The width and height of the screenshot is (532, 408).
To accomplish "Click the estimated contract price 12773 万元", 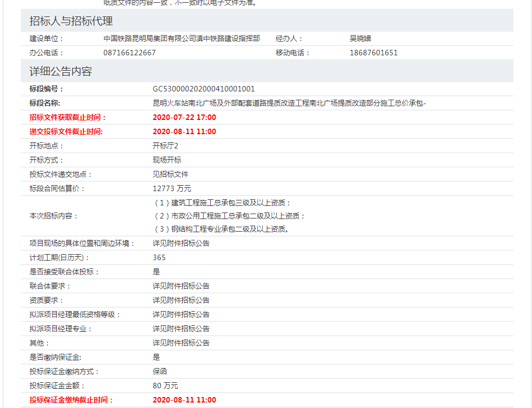I will point(172,188).
